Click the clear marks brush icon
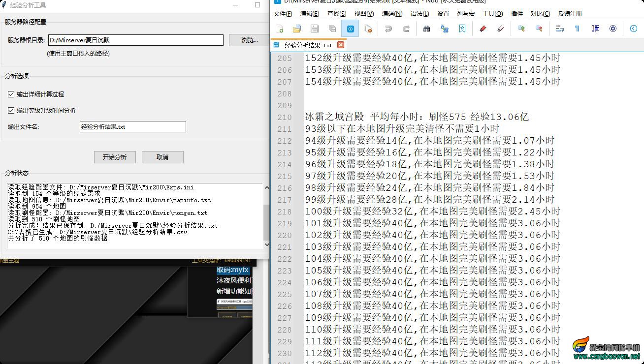644x364 pixels. pos(501,29)
